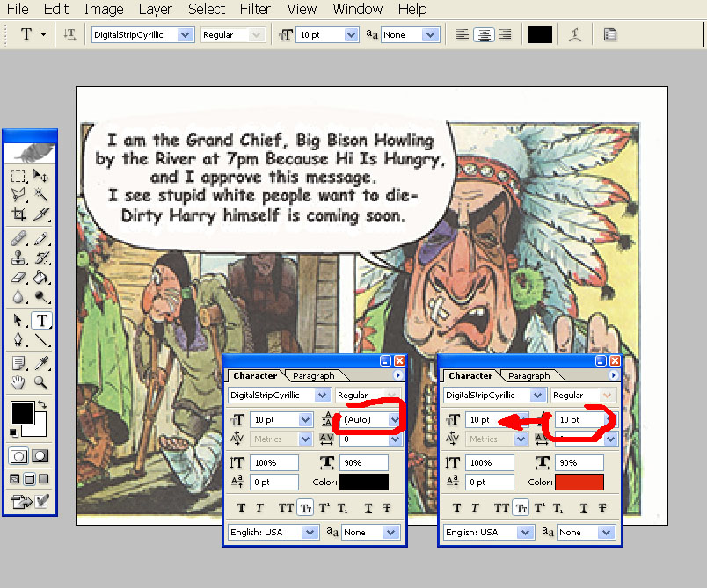Select the Polygonal Lasso tool
The height and width of the screenshot is (588, 707).
tap(18, 194)
